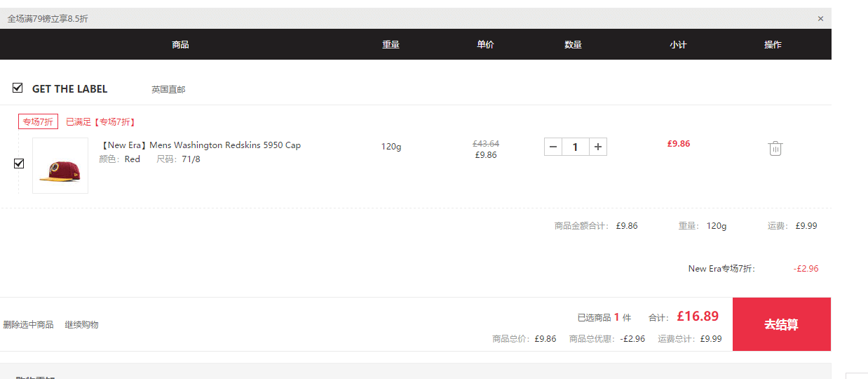Click the -£2.96 discount amount in red
Image resolution: width=868 pixels, height=379 pixels.
click(806, 269)
